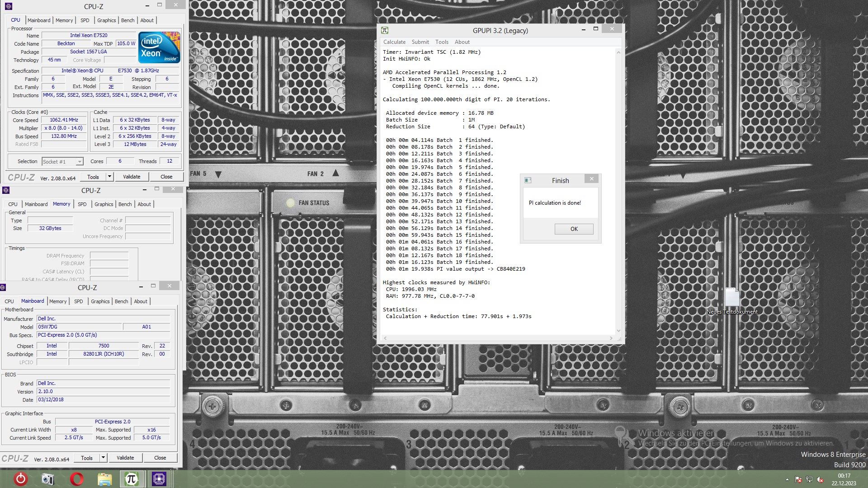The image size is (868, 488).
Task: Open Calculate menu in GPUPI
Action: (394, 42)
